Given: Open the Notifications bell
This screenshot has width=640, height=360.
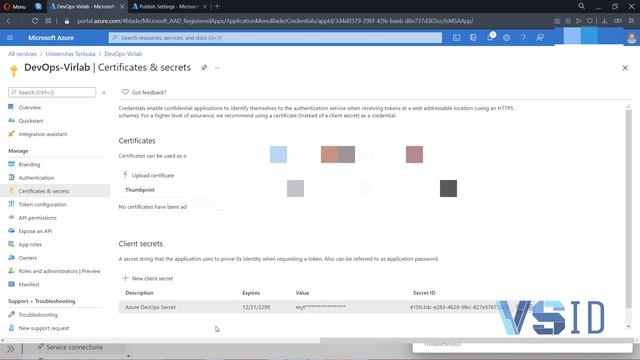Looking at the screenshot, I should tap(490, 38).
